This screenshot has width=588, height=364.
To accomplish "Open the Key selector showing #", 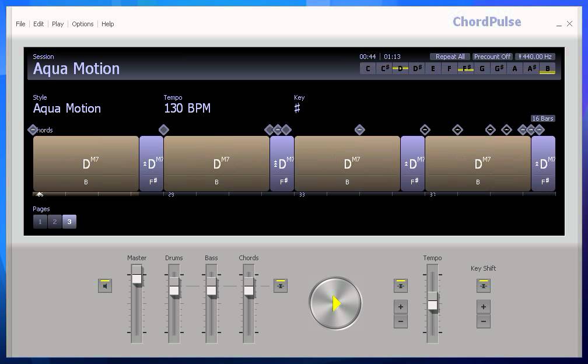I will 297,108.
